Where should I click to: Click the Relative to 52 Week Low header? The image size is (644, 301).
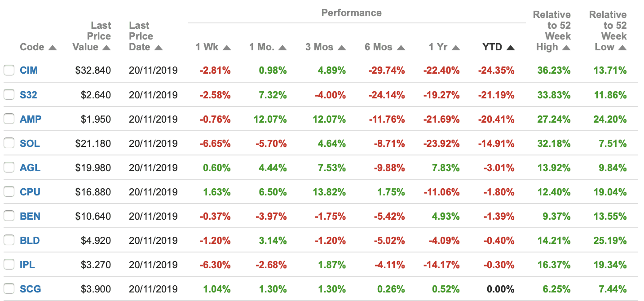pos(608,31)
